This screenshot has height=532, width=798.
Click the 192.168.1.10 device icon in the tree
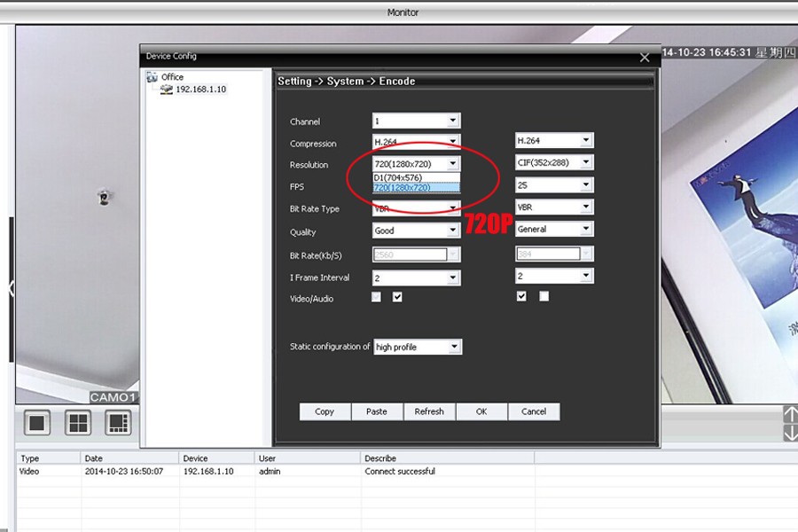(x=167, y=90)
